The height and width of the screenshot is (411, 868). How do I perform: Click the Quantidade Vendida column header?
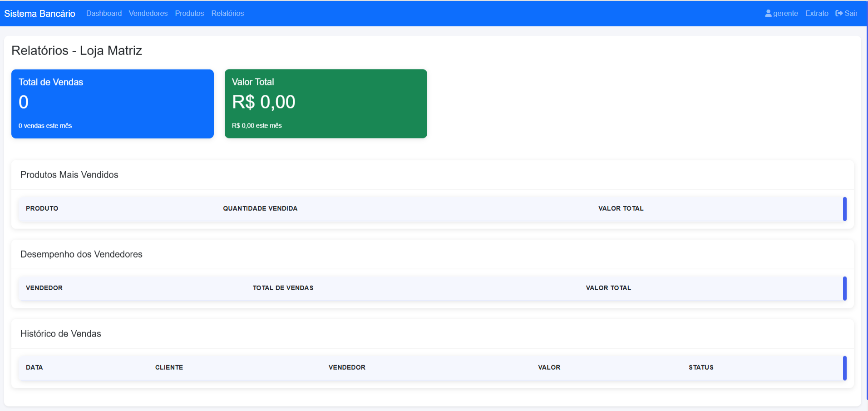[260, 208]
